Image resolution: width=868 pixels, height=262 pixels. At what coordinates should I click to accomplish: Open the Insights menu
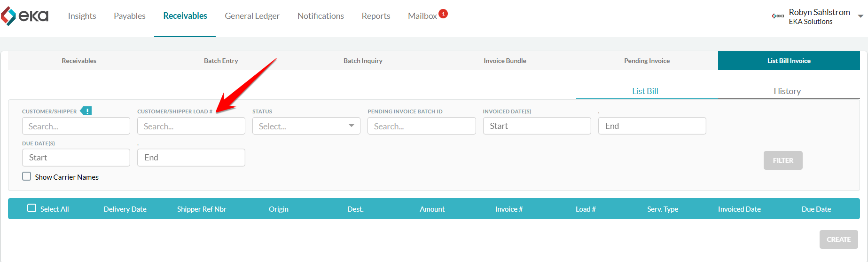pos(82,16)
